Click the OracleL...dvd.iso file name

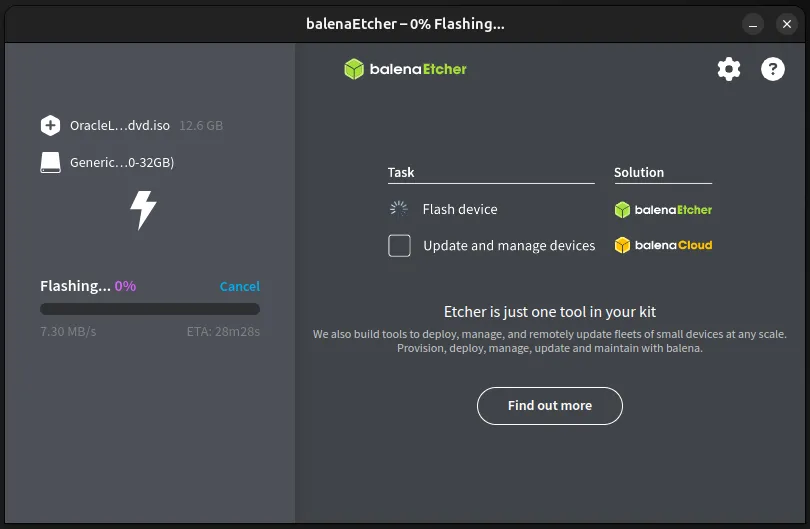tap(120, 126)
